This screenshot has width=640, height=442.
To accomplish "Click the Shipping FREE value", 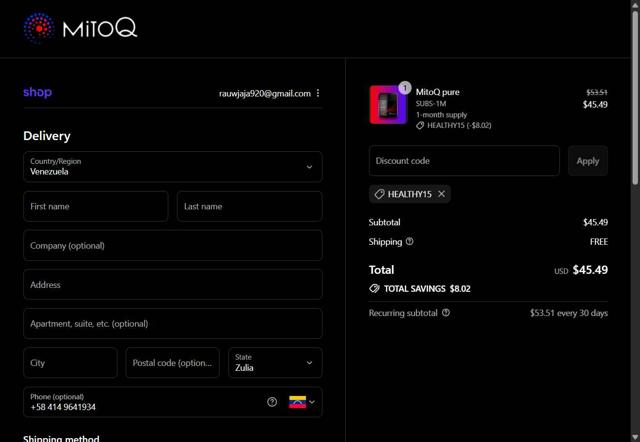I will click(599, 242).
